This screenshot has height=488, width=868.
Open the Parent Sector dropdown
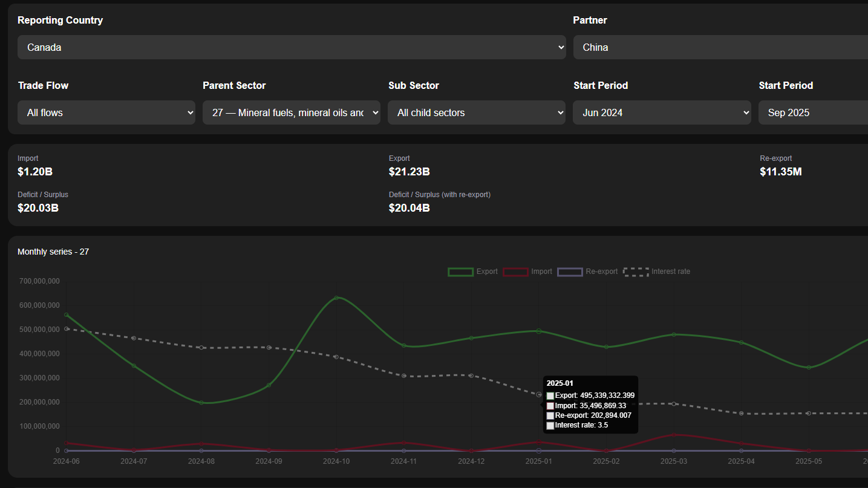pyautogui.click(x=292, y=112)
